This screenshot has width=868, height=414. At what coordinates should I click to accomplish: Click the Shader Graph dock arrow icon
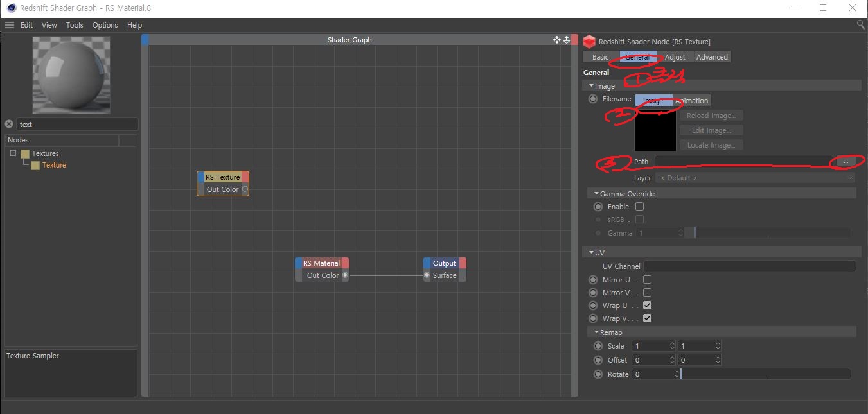pos(567,40)
